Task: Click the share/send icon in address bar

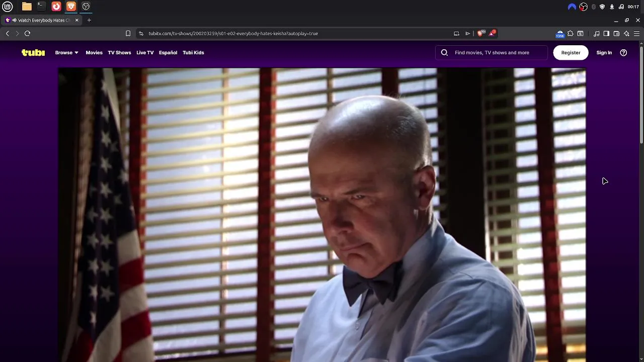Action: [x=467, y=33]
